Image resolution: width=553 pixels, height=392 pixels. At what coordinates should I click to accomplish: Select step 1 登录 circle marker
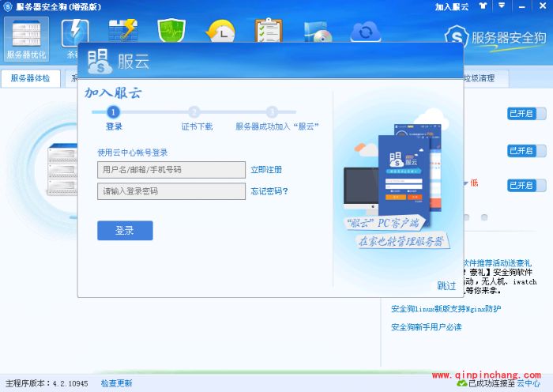click(113, 112)
